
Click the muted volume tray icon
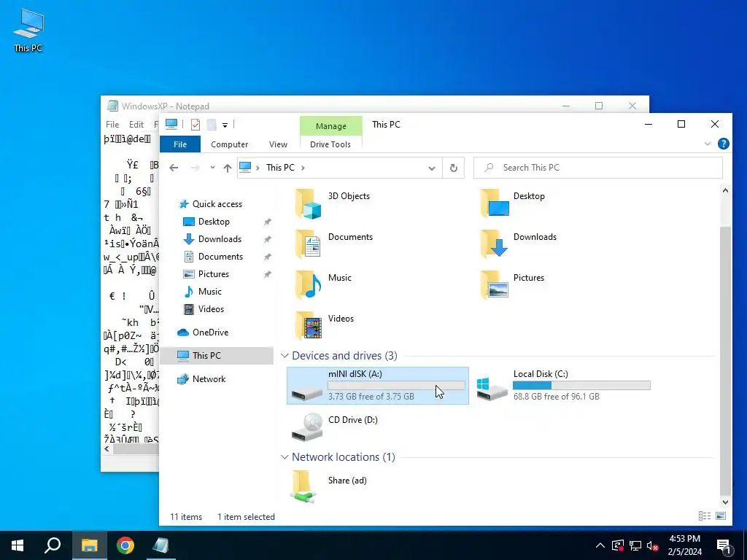(652, 545)
